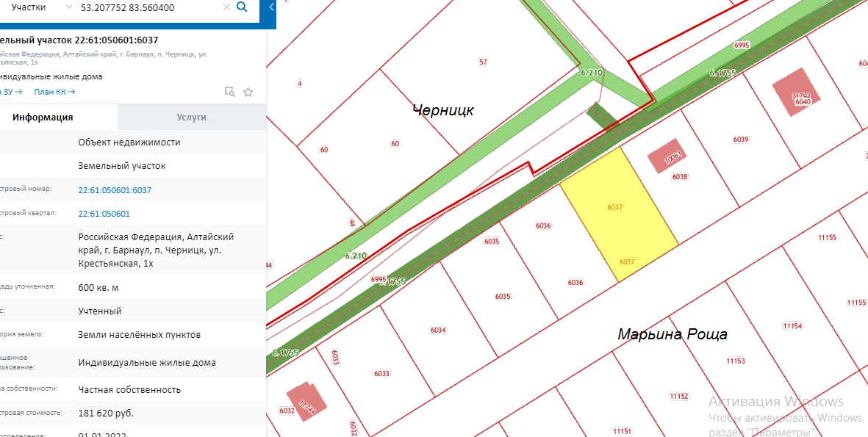Screen dimensions: 868x437
Task: Click parcel label 4 on the map
Action: coord(299,84)
